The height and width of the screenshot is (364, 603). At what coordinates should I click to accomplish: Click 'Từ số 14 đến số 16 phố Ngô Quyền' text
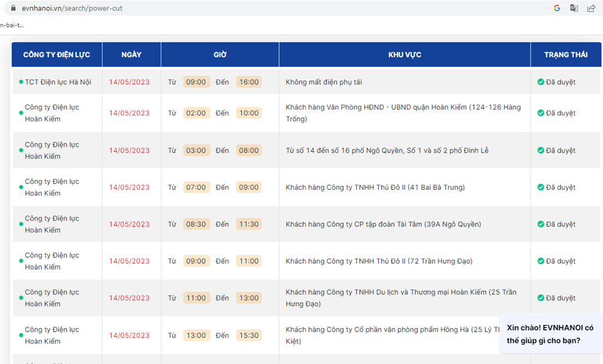coord(387,150)
